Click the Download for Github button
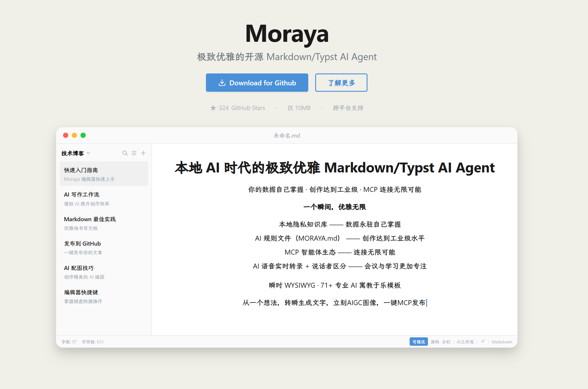This screenshot has height=389, width=588. click(257, 83)
